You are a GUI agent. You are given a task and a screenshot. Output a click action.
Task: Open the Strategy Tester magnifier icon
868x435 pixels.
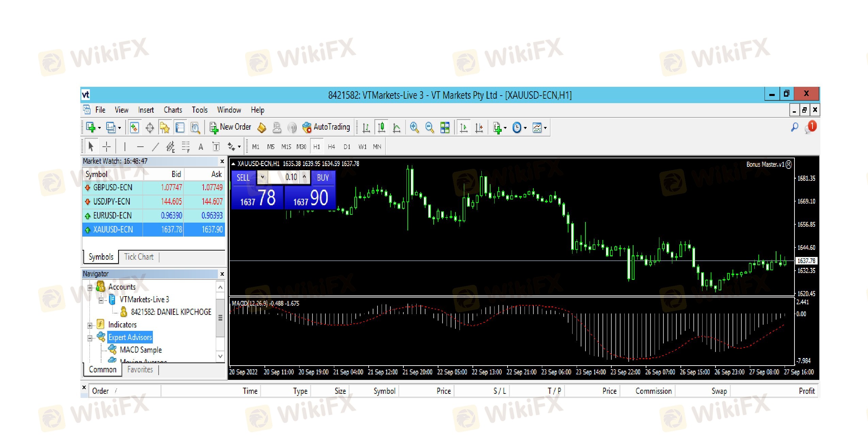[x=195, y=128]
